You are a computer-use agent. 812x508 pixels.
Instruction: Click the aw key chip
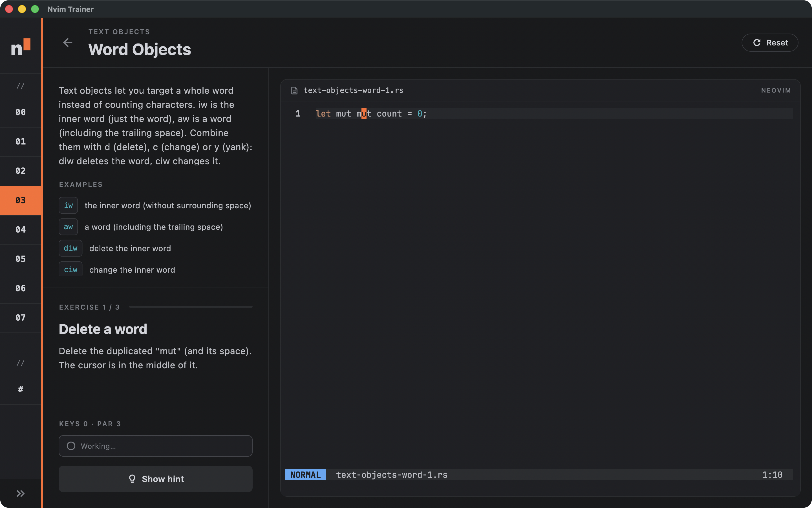[68, 227]
